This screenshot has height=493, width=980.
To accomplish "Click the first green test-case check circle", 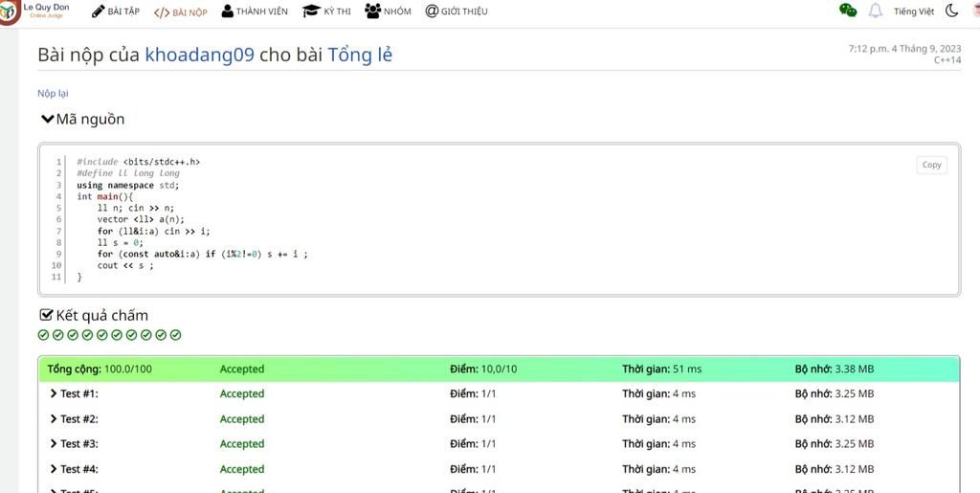I will pos(43,336).
